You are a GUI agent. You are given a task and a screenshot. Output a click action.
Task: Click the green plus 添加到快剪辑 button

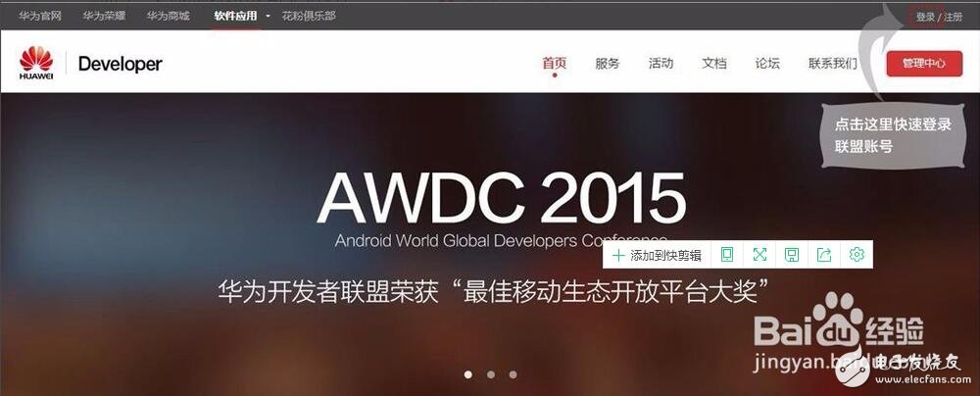658,255
